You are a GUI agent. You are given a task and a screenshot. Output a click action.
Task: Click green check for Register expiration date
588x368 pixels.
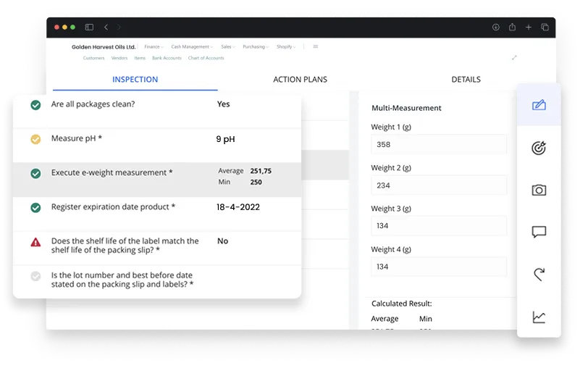coord(35,207)
